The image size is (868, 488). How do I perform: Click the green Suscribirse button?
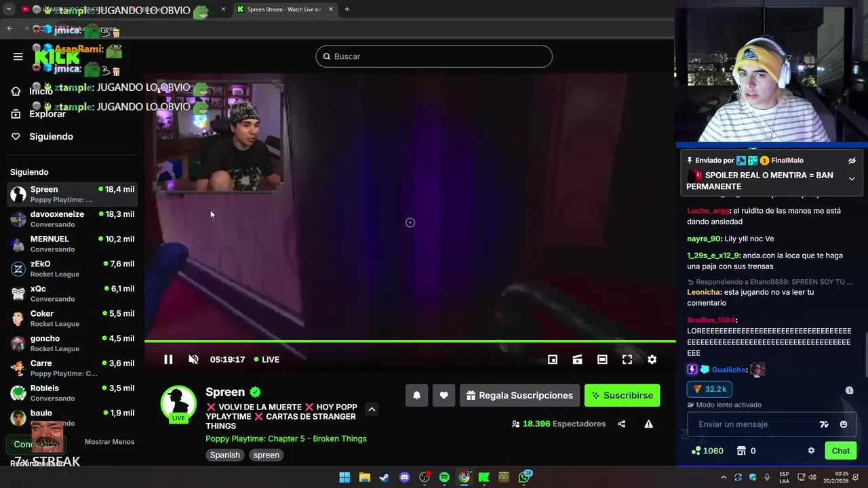tap(622, 395)
